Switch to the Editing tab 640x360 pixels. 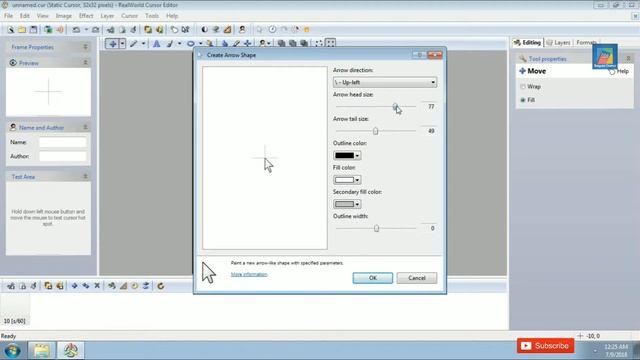coord(528,42)
